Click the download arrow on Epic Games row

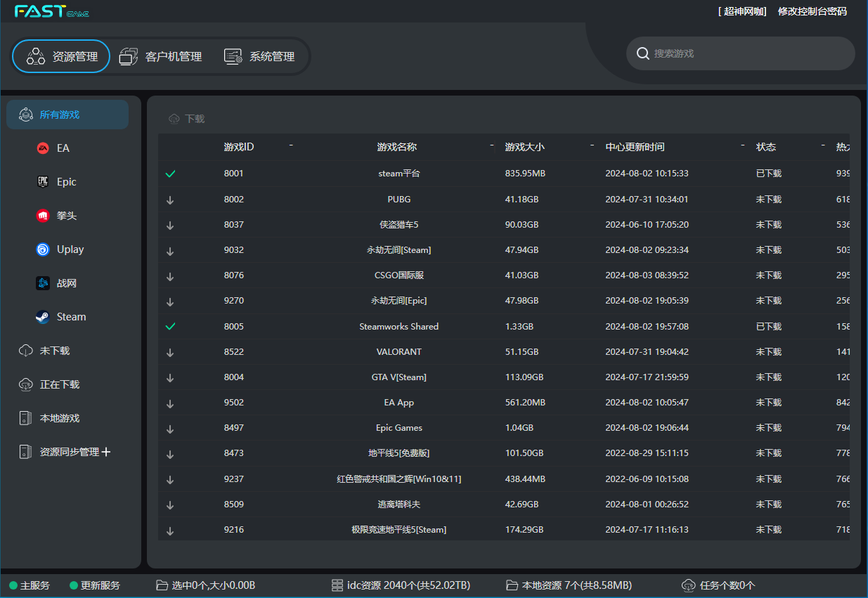(170, 428)
